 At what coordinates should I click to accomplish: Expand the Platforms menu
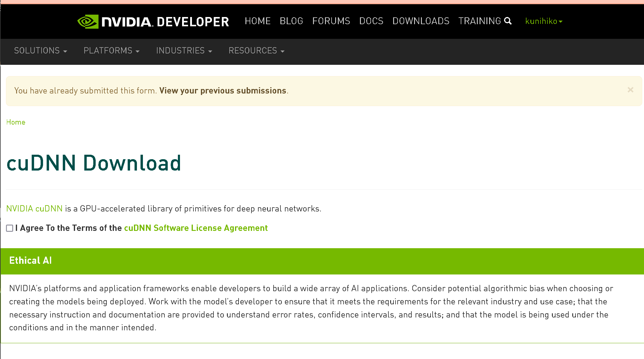tap(112, 51)
